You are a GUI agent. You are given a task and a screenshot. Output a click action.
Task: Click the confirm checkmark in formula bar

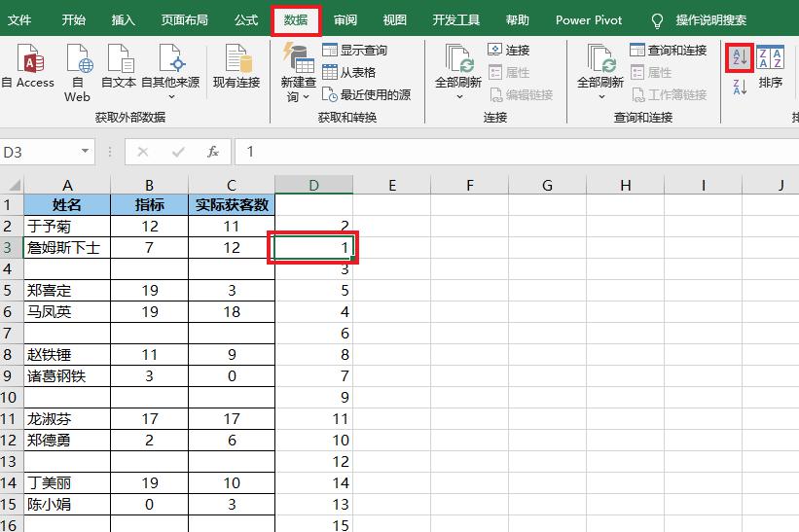click(x=178, y=152)
